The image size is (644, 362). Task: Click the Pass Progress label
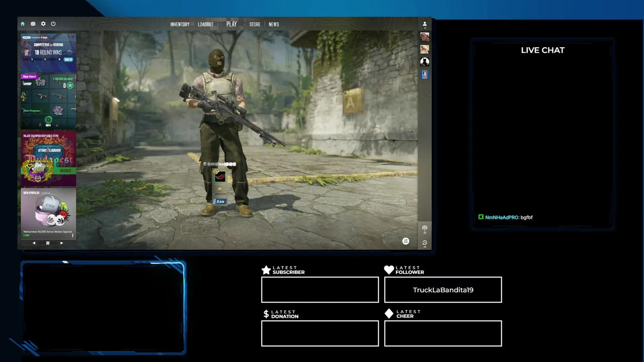click(31, 111)
